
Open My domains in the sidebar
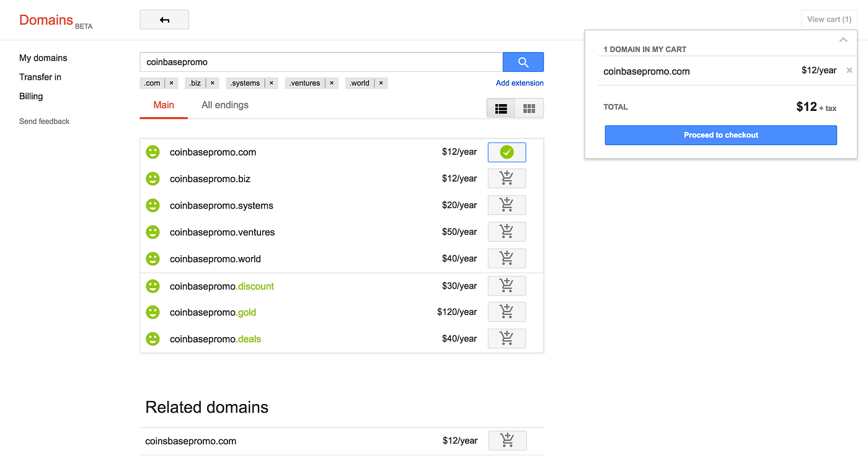pos(43,58)
